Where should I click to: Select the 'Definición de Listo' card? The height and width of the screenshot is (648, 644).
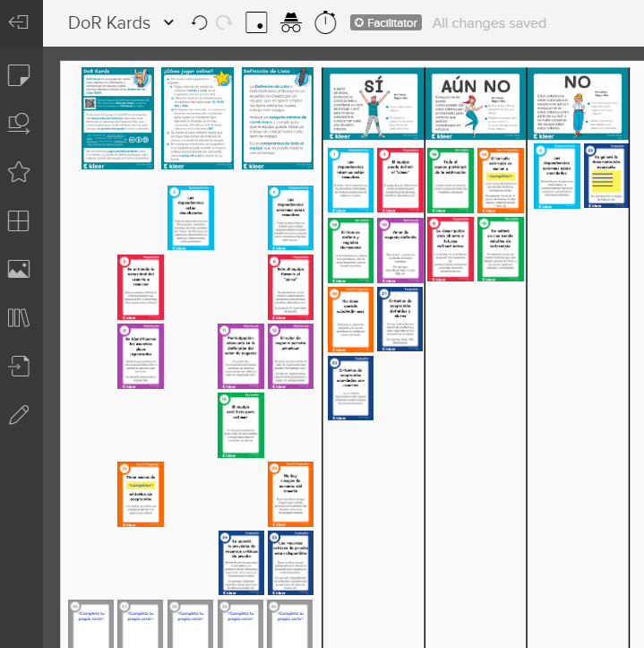click(x=278, y=118)
